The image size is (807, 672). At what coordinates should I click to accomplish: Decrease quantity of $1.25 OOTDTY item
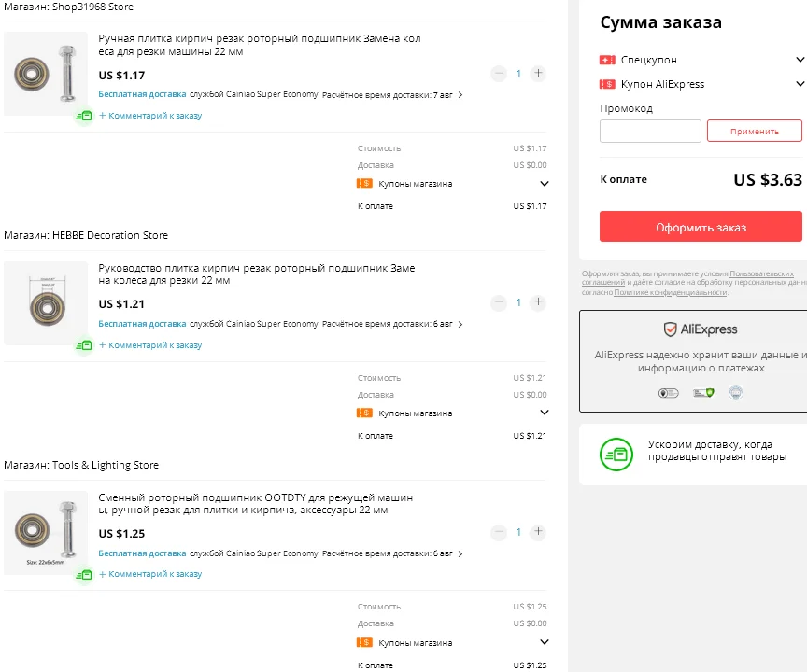(499, 532)
